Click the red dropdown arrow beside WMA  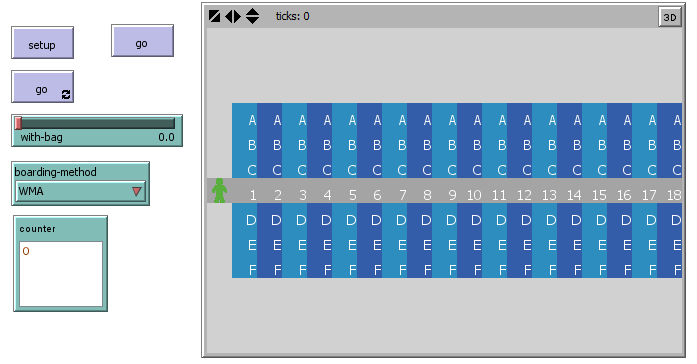point(136,192)
